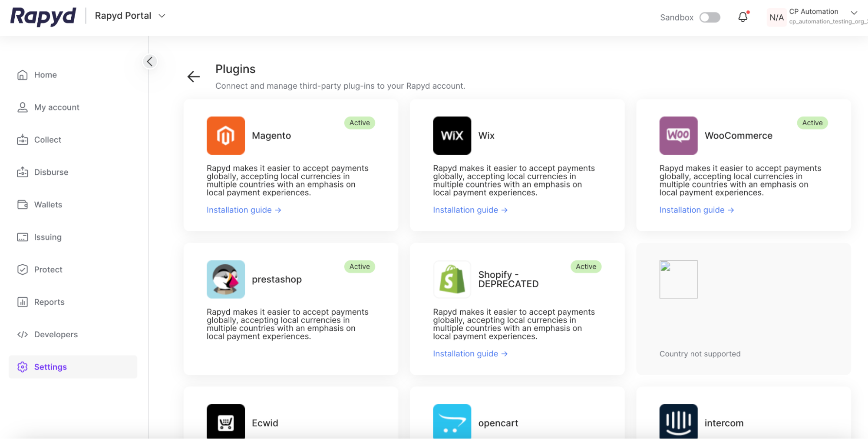Open Shopify Installation guide link
This screenshot has height=439, width=868.
click(470, 354)
